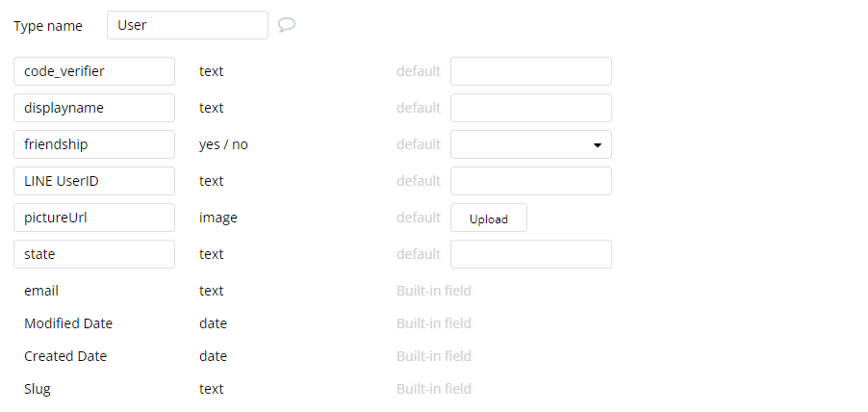Screen dimensions: 868x412
Task: Select the displayname field name box
Action: (x=94, y=108)
